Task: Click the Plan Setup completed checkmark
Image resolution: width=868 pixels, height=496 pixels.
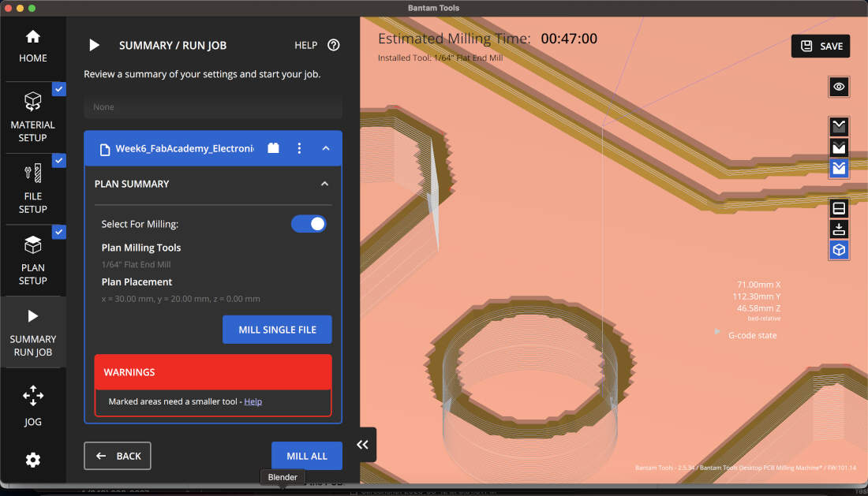Action: point(59,232)
